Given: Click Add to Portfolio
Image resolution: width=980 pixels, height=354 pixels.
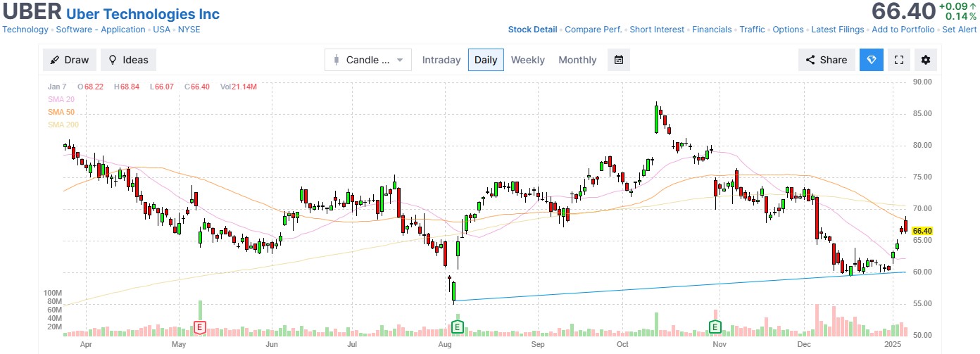Looking at the screenshot, I should (903, 30).
